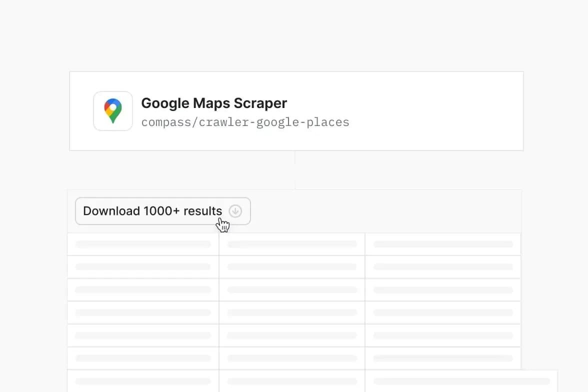Click second row, middle column placeholder cell

(292, 267)
